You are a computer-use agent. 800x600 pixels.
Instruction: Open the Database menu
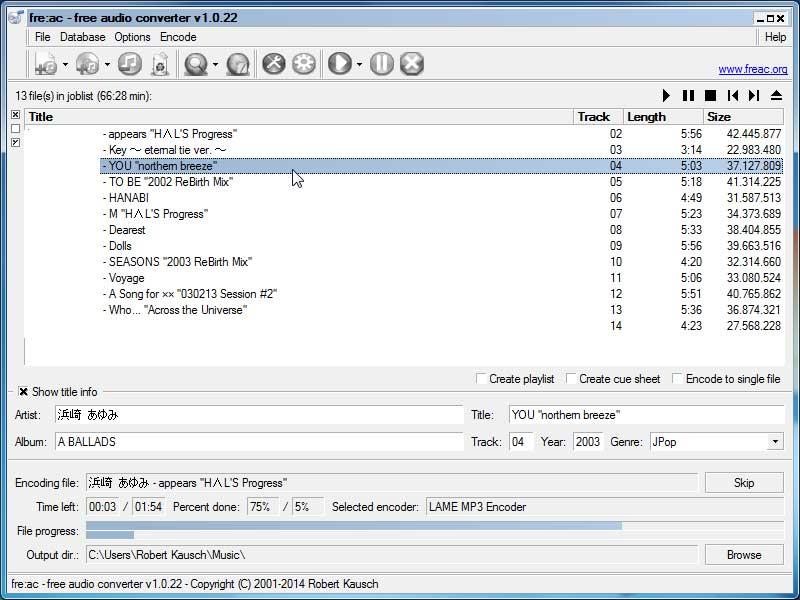point(83,37)
